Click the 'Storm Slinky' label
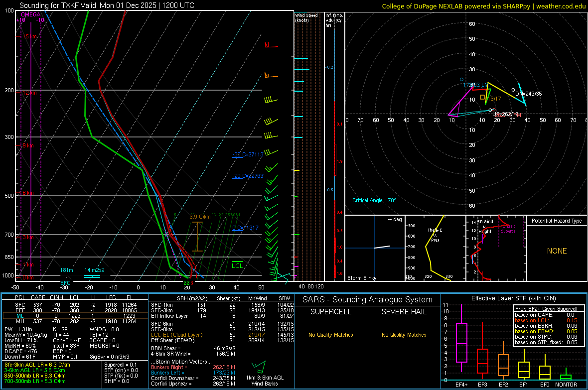This screenshot has width=588, height=390. tap(361, 278)
